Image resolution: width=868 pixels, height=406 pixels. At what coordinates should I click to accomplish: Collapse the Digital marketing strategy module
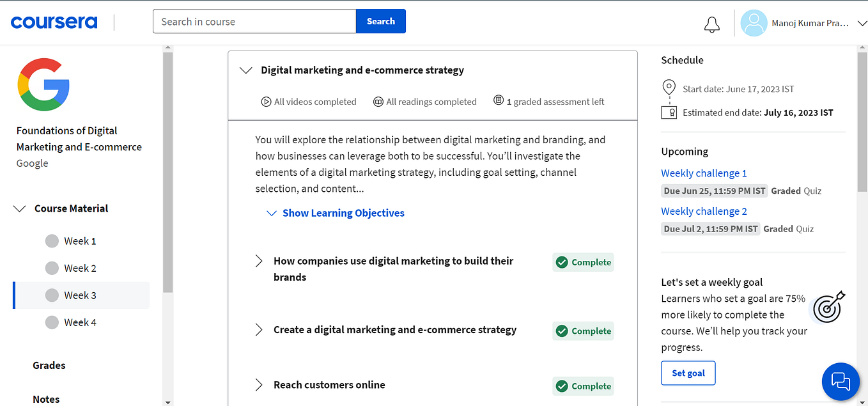point(245,70)
